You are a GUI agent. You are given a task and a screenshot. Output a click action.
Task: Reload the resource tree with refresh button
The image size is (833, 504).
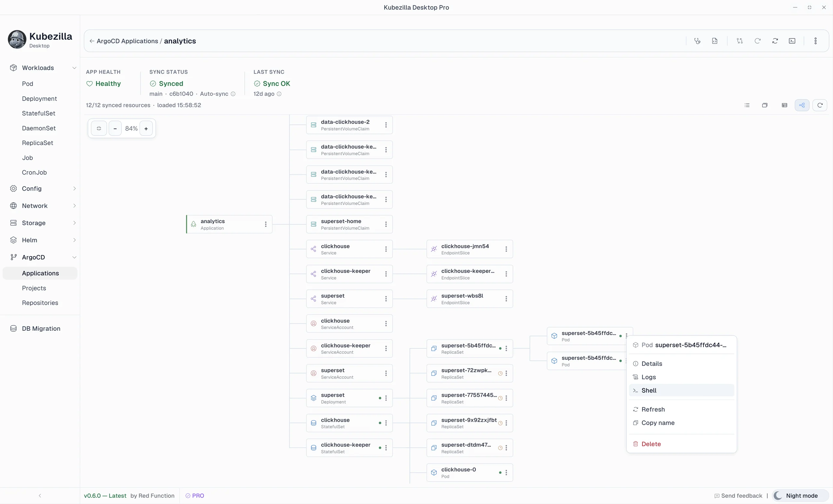(819, 105)
